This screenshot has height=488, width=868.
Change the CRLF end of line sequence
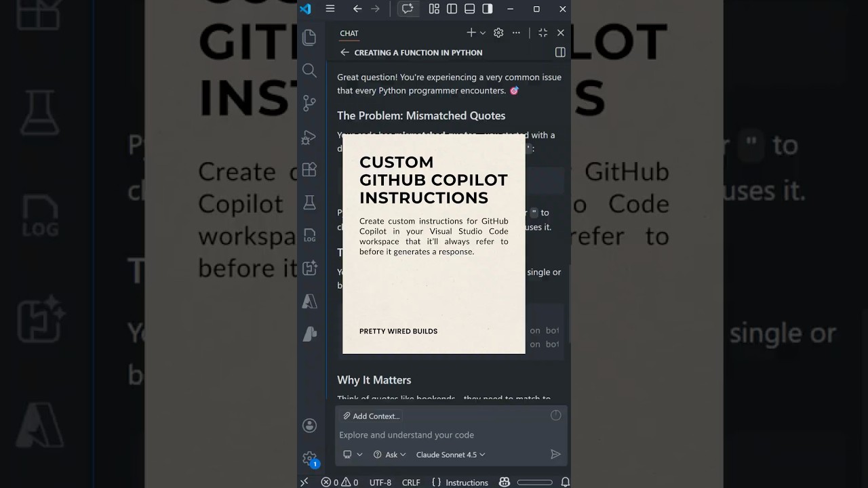pyautogui.click(x=411, y=483)
